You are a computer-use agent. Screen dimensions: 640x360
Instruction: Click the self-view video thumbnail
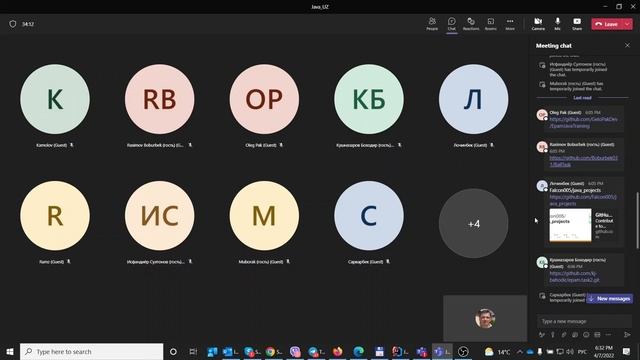[485, 318]
